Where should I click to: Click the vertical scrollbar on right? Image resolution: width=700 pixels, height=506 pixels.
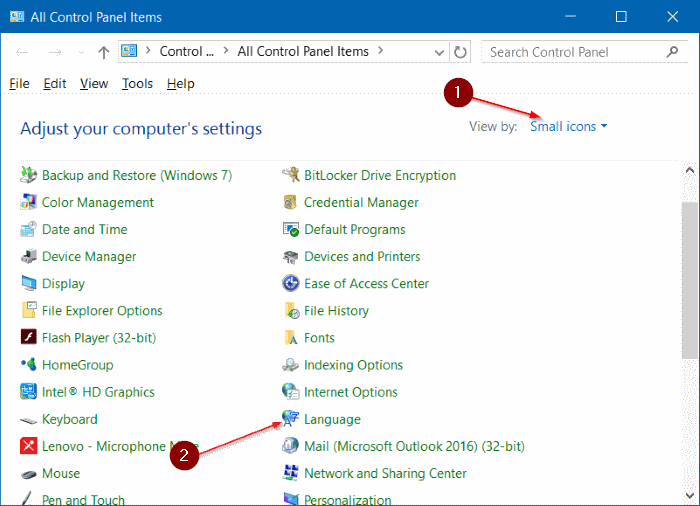pyautogui.click(x=690, y=300)
